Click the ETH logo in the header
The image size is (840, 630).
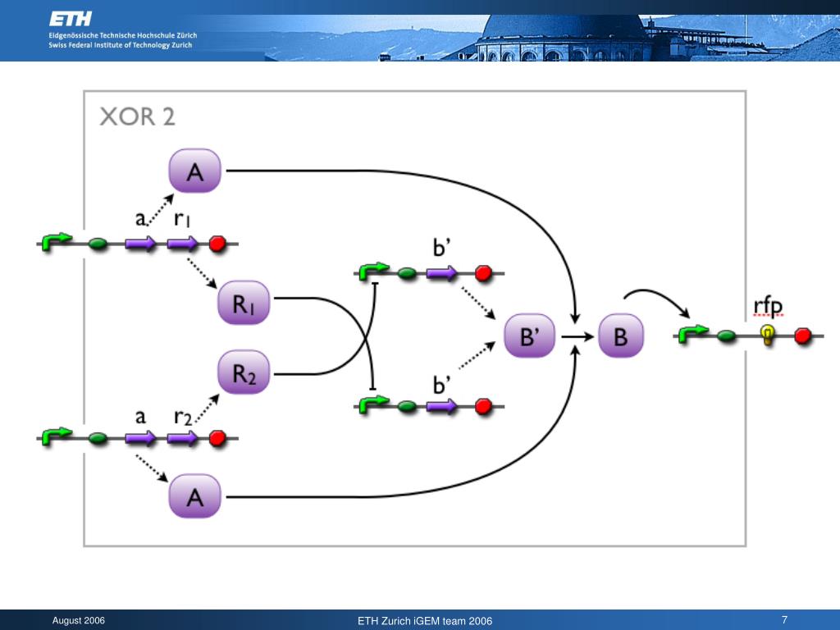(x=71, y=18)
